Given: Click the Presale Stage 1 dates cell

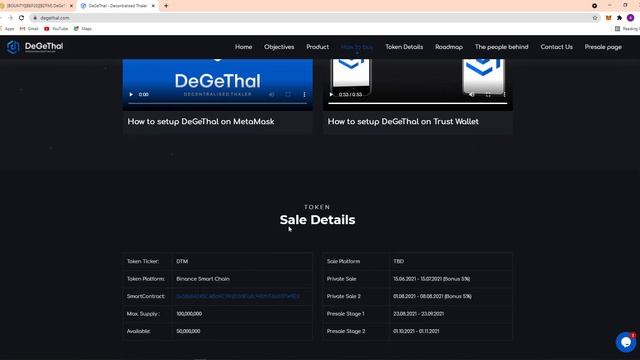Looking at the screenshot, I should (418, 314).
